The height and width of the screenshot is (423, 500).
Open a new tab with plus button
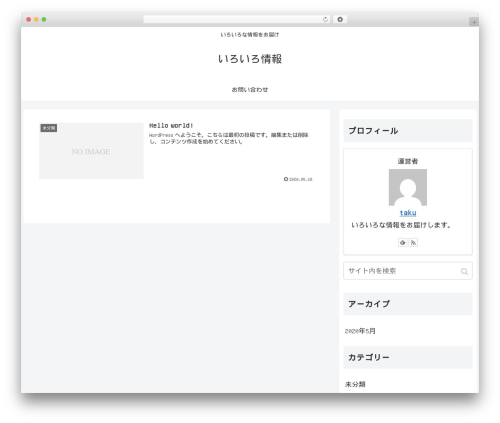point(474,22)
